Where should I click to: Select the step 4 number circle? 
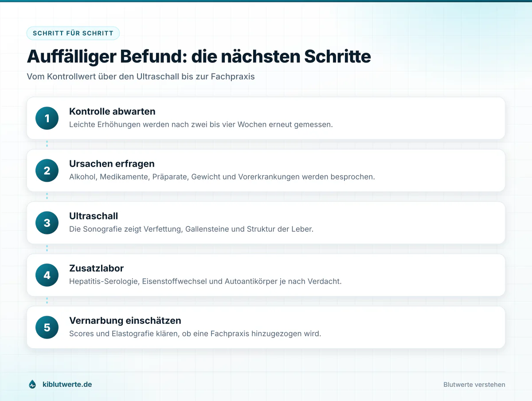coord(47,275)
